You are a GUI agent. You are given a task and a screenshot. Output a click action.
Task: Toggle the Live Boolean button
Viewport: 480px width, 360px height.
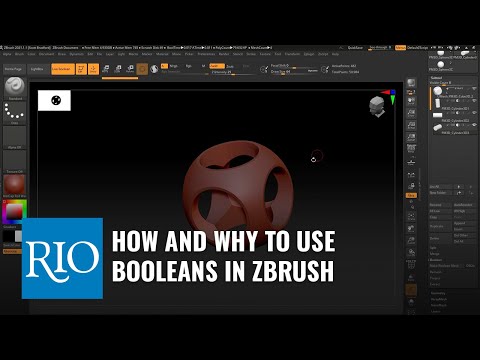point(63,69)
